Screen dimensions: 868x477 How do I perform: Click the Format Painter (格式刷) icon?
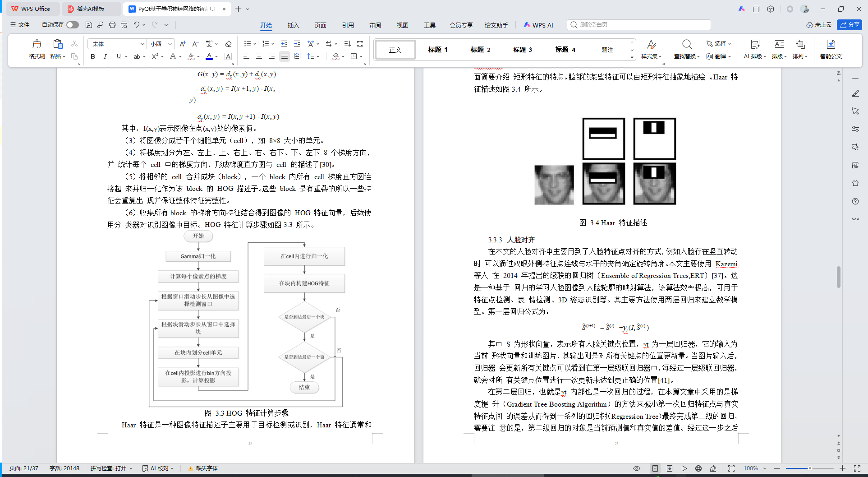[37, 44]
